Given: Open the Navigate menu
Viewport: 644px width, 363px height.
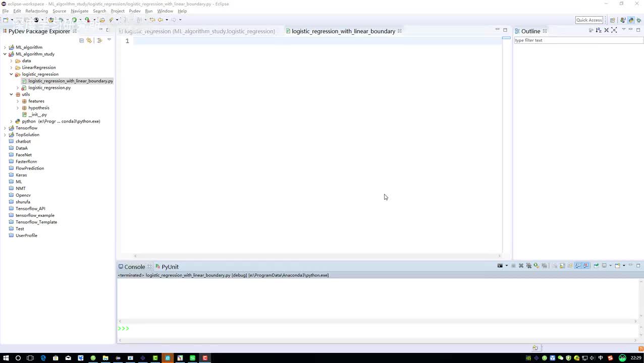Looking at the screenshot, I should pyautogui.click(x=79, y=11).
